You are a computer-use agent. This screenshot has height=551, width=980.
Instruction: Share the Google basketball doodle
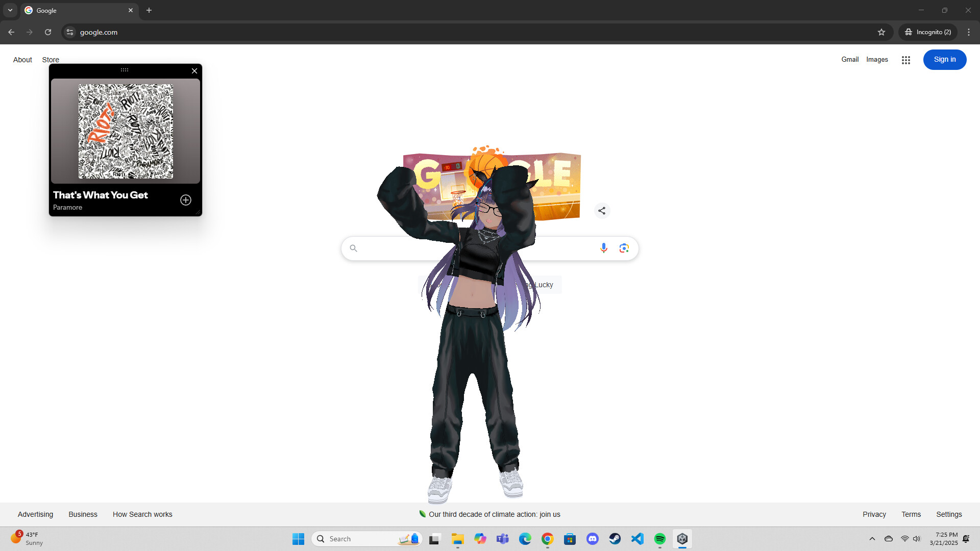pyautogui.click(x=602, y=211)
